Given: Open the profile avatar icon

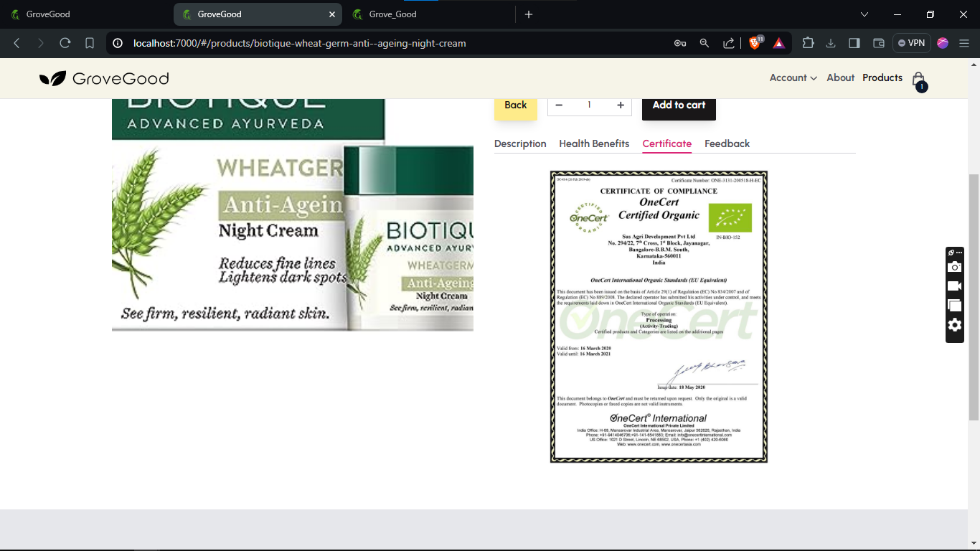Looking at the screenshot, I should [943, 43].
